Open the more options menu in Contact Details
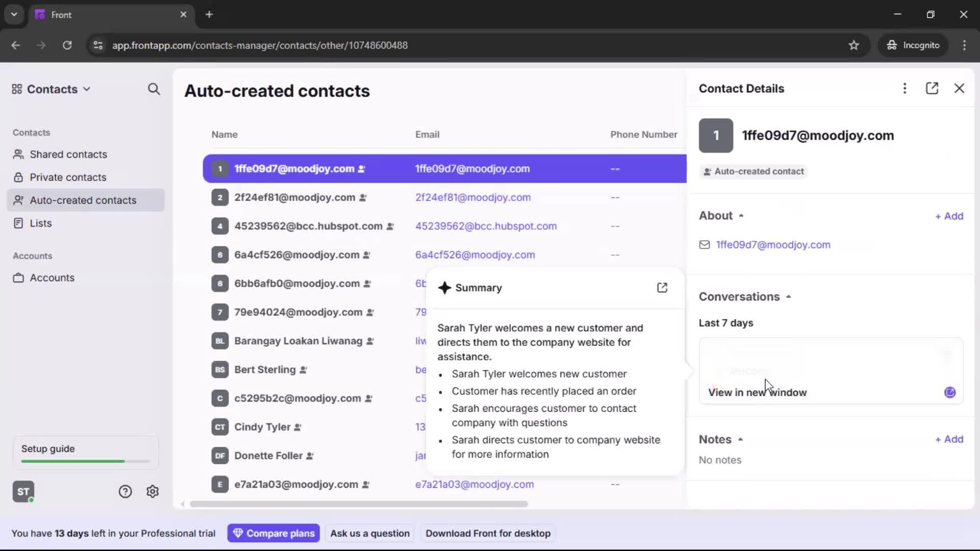 [x=904, y=88]
